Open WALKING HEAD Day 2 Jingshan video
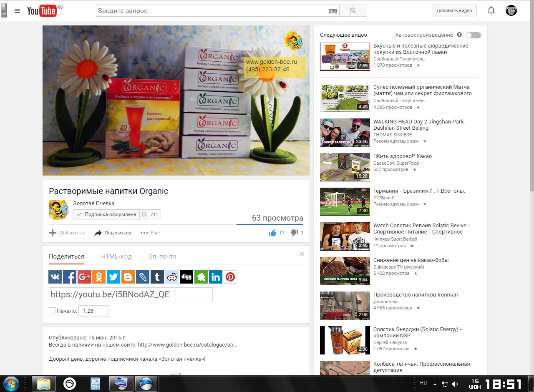 tap(419, 125)
